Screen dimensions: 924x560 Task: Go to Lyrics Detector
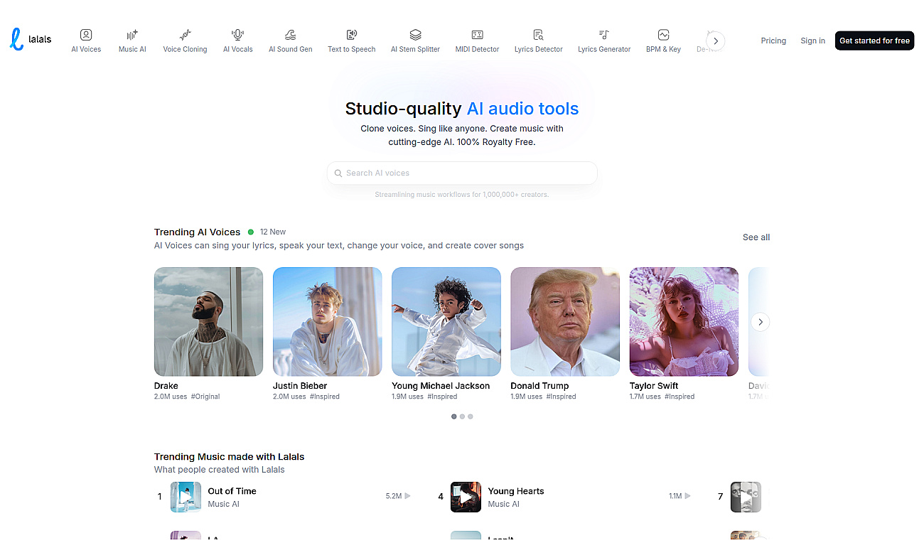(x=538, y=41)
